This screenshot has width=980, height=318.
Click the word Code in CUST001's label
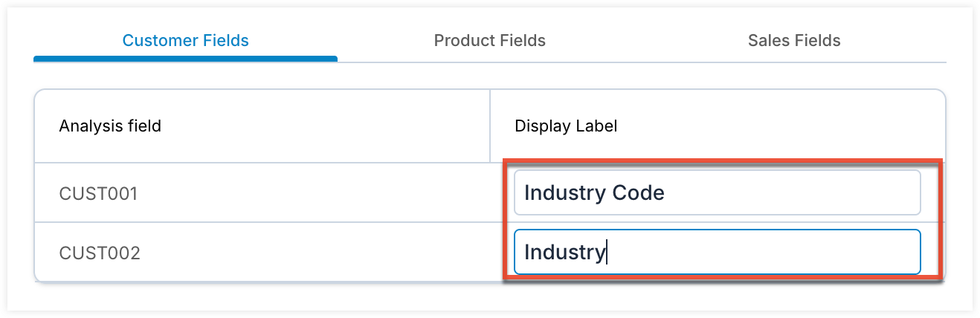[638, 193]
